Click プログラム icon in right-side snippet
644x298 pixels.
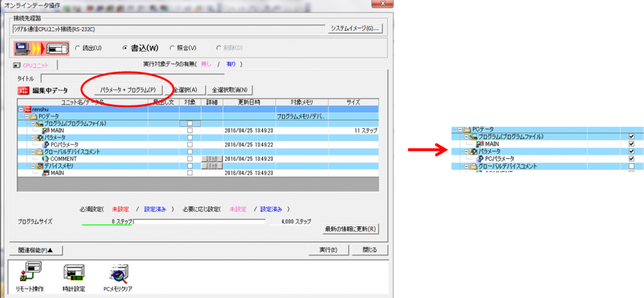473,136
